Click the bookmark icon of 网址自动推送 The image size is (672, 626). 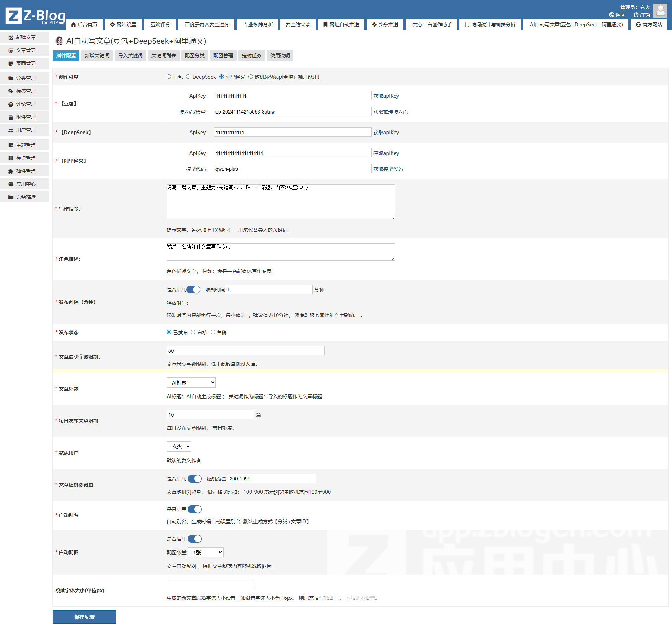coord(325,25)
